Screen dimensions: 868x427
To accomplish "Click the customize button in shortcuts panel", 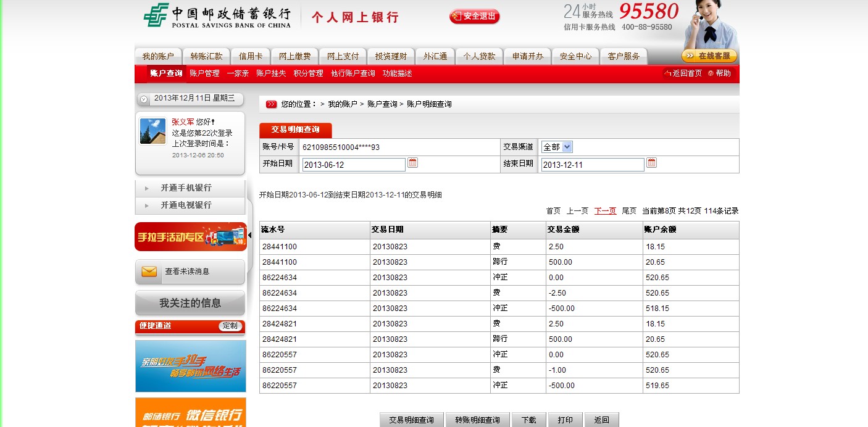I will tap(230, 326).
